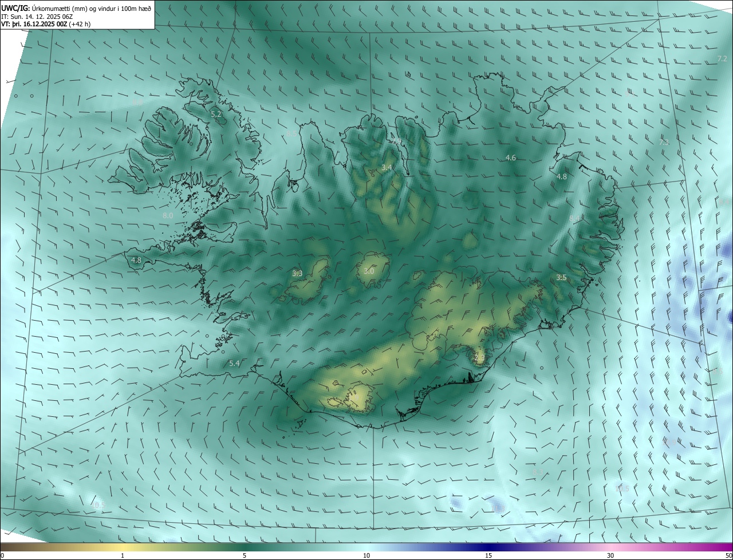733x560 pixels.
Task: Select the initial time line 'IT: Sun. 14. 12. 2025 06Z'
Action: 38,16
